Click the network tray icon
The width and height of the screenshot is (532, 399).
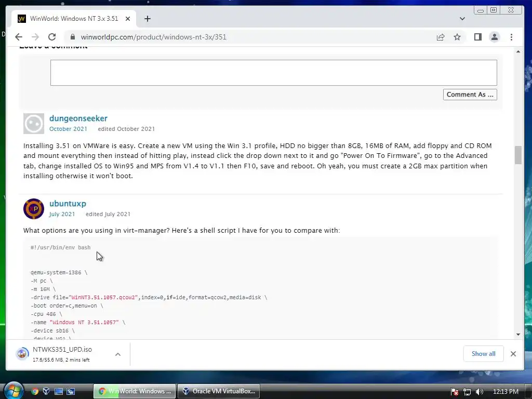coord(467,392)
